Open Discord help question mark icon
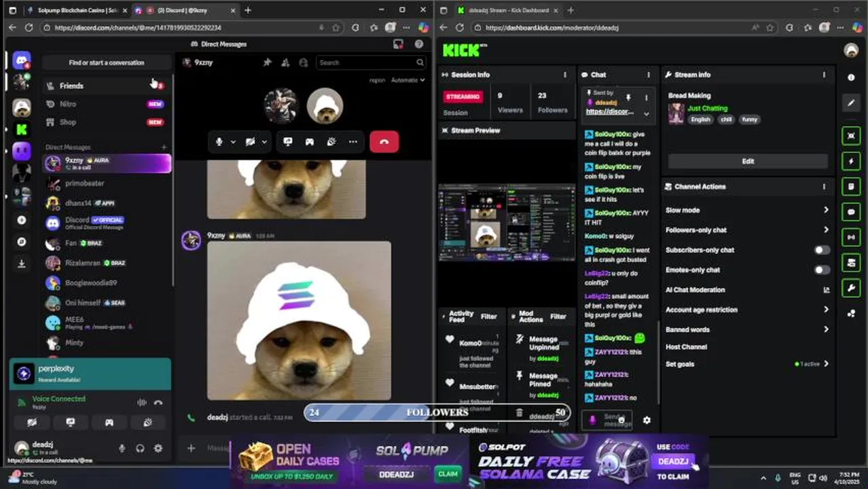This screenshot has height=489, width=868. 419,44
